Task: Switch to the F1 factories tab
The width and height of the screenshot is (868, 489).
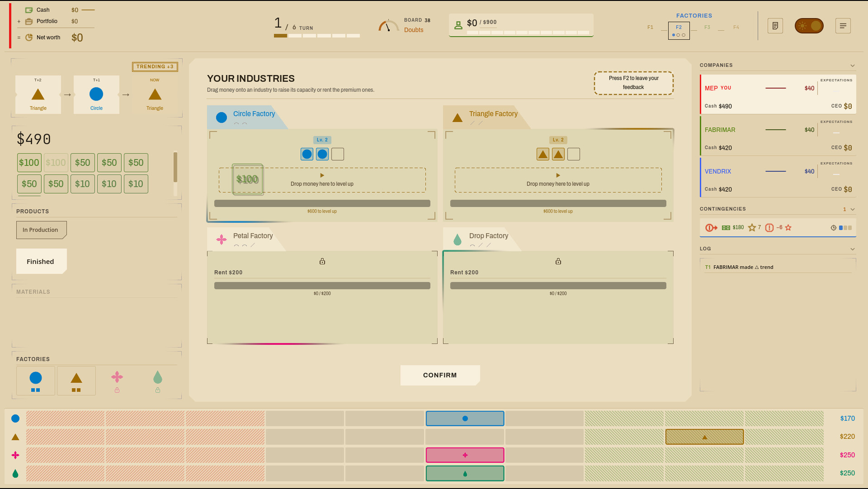Action: (x=650, y=28)
